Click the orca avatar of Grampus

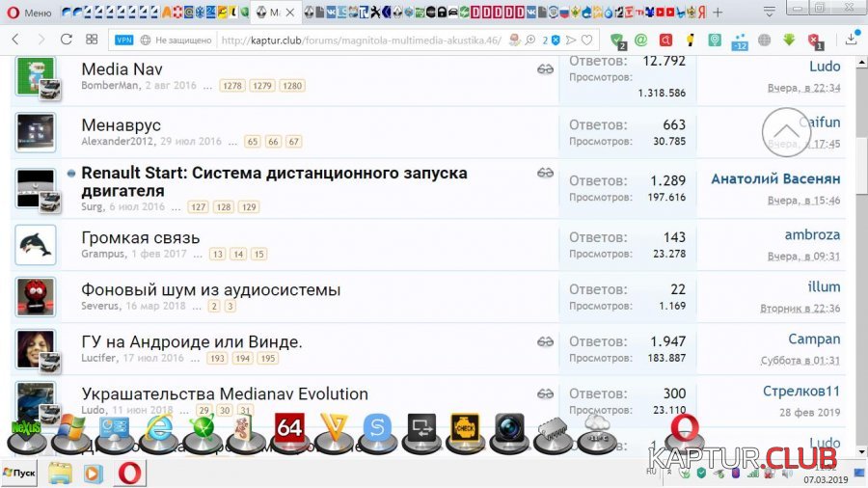pyautogui.click(x=36, y=245)
